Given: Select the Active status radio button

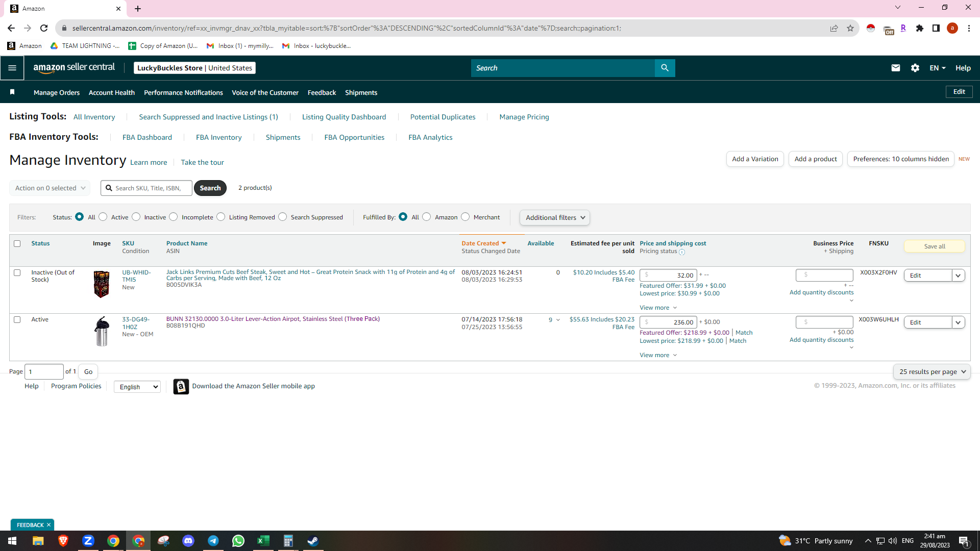Looking at the screenshot, I should 103,217.
